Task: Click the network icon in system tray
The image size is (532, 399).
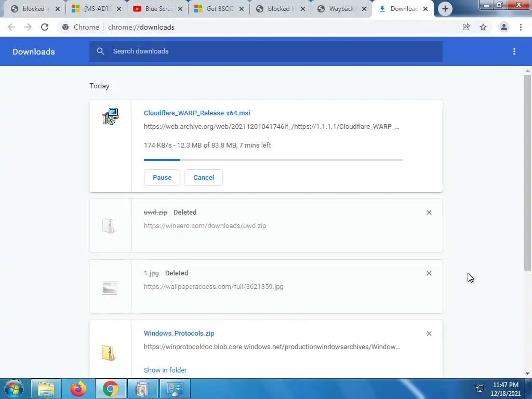Action: click(480, 389)
